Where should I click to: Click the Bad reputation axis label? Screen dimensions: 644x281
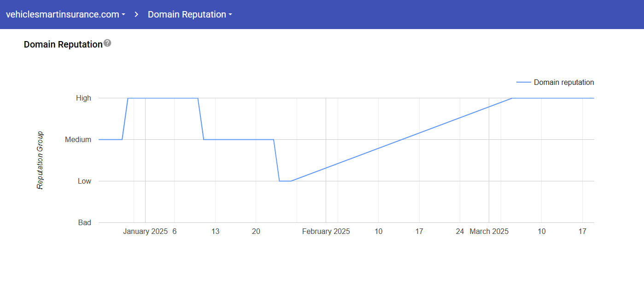click(84, 222)
